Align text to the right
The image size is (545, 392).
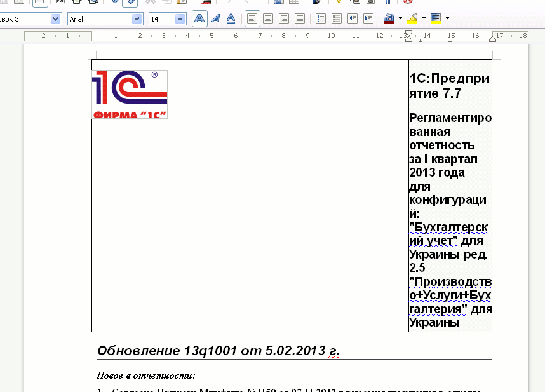click(x=284, y=19)
